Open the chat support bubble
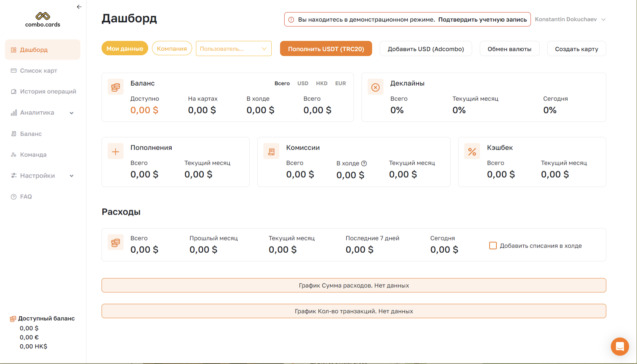Image resolution: width=637 pixels, height=364 pixels. [x=620, y=347]
